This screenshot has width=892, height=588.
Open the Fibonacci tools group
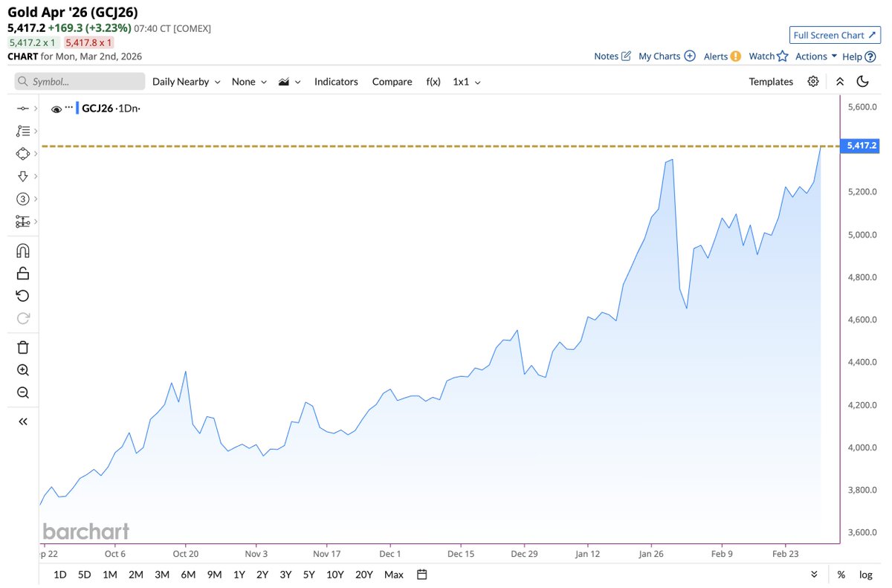tap(22, 131)
